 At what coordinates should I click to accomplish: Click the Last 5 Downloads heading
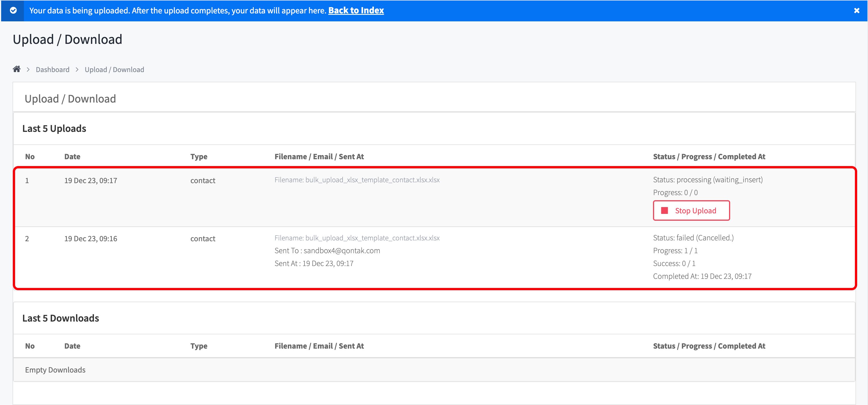[61, 318]
